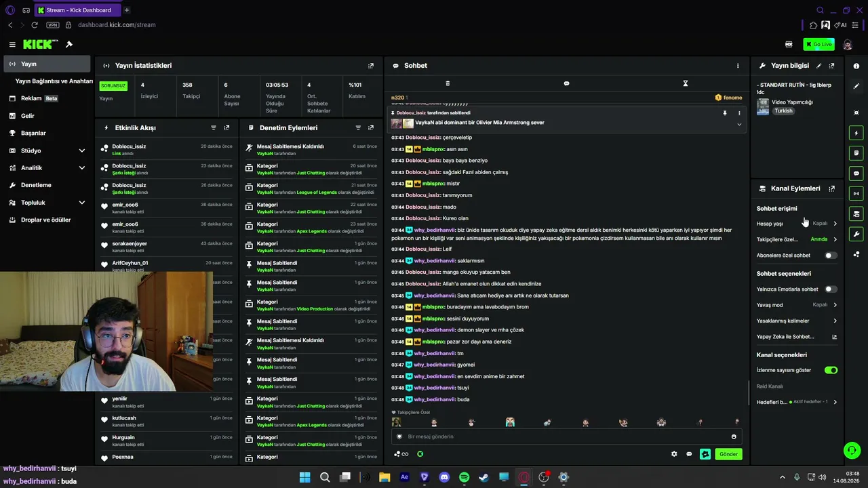This screenshot has height=488, width=868.
Task: Open the hamburger sidebar menu
Action: (12, 45)
